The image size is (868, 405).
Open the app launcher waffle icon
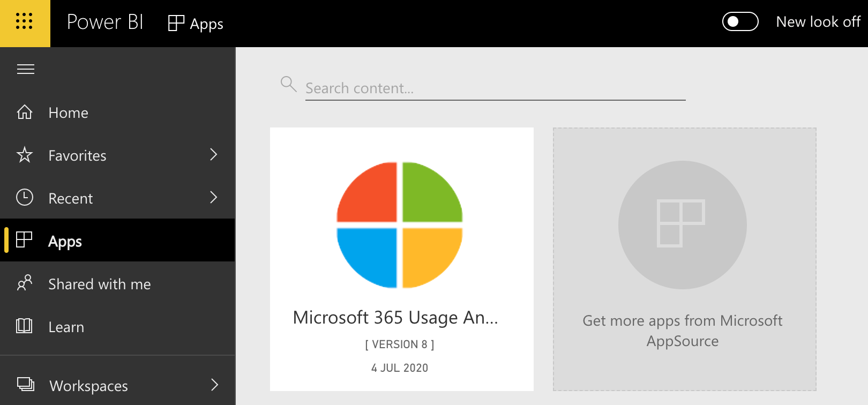click(25, 22)
